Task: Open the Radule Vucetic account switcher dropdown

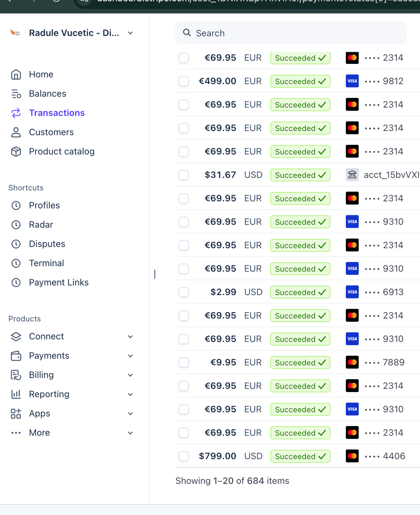Action: pyautogui.click(x=130, y=33)
